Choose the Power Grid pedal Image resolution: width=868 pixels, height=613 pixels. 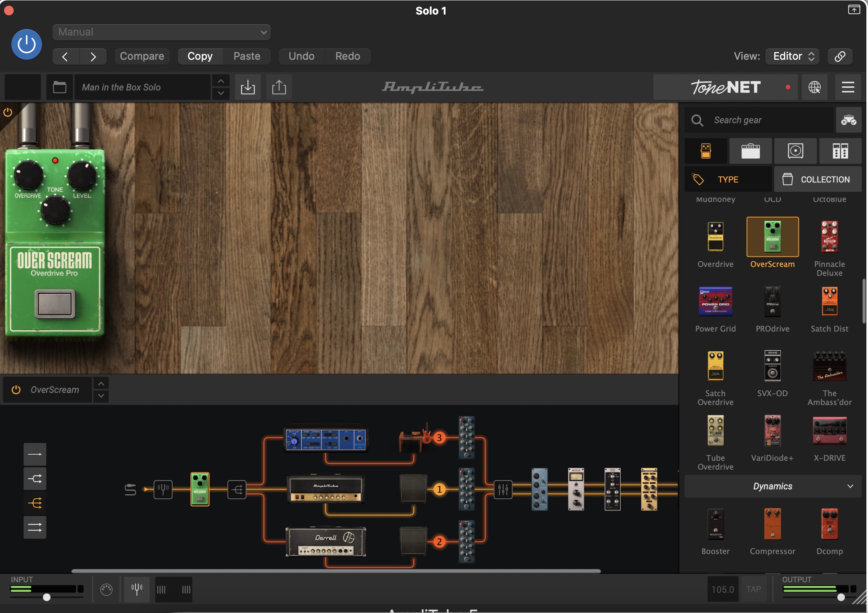tap(716, 301)
